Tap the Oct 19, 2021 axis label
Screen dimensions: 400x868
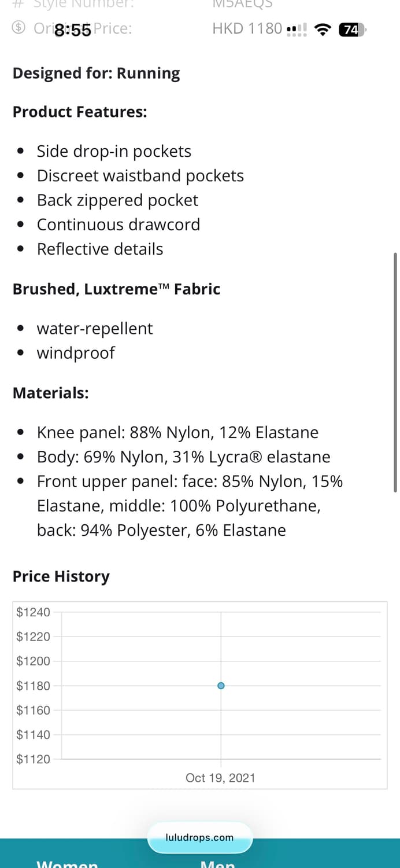(220, 778)
